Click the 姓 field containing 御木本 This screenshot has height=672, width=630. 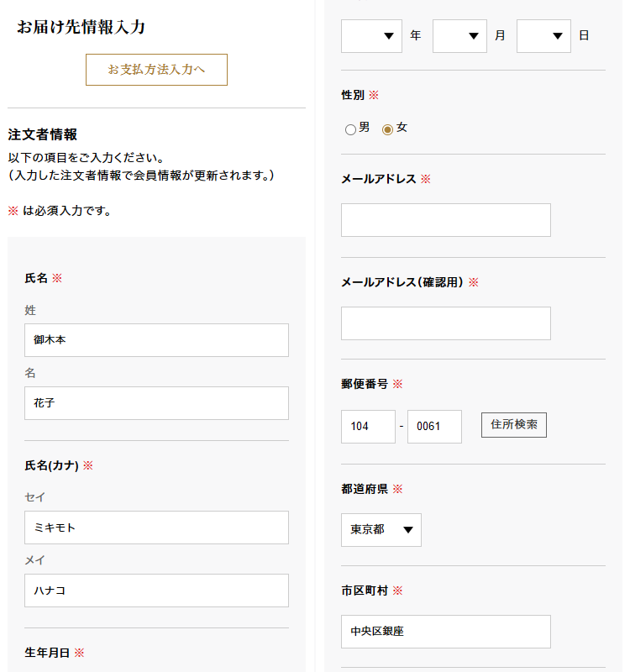156,340
